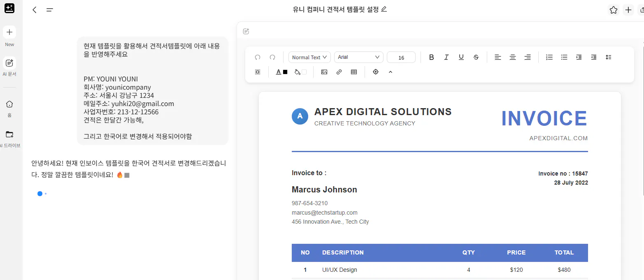Image resolution: width=644 pixels, height=280 pixels.
Task: Click the note edit icon above the toolbar
Action: click(x=246, y=31)
